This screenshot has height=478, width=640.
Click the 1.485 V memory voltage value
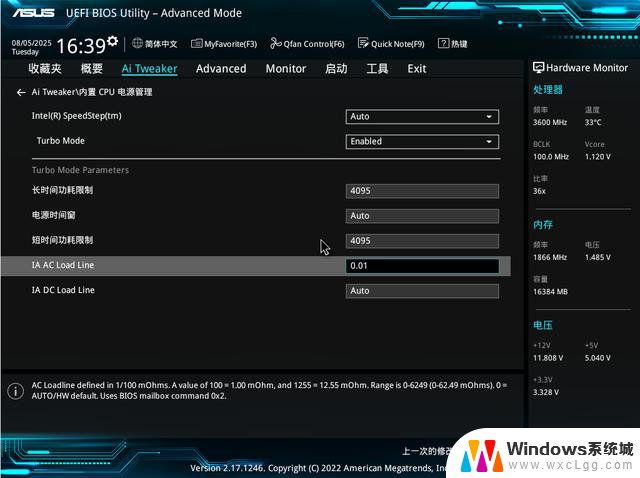598,257
